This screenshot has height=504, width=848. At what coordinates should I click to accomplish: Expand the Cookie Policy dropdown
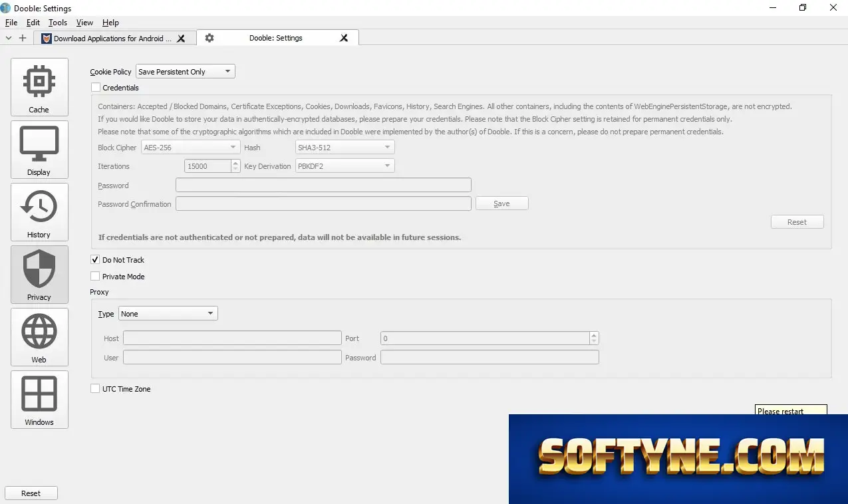[x=186, y=72]
